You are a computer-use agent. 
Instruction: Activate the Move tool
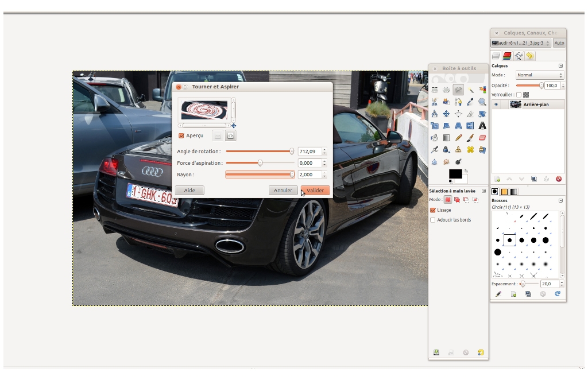click(x=446, y=114)
